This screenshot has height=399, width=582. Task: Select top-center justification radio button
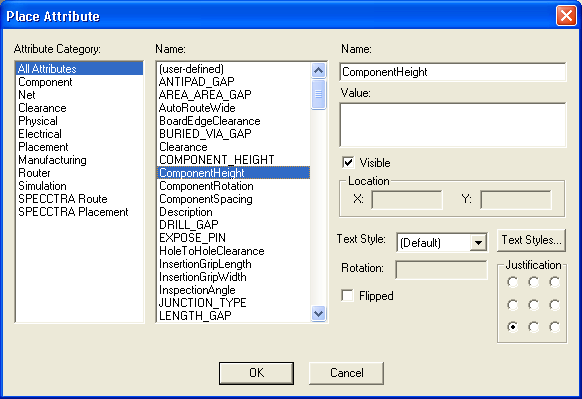click(534, 282)
